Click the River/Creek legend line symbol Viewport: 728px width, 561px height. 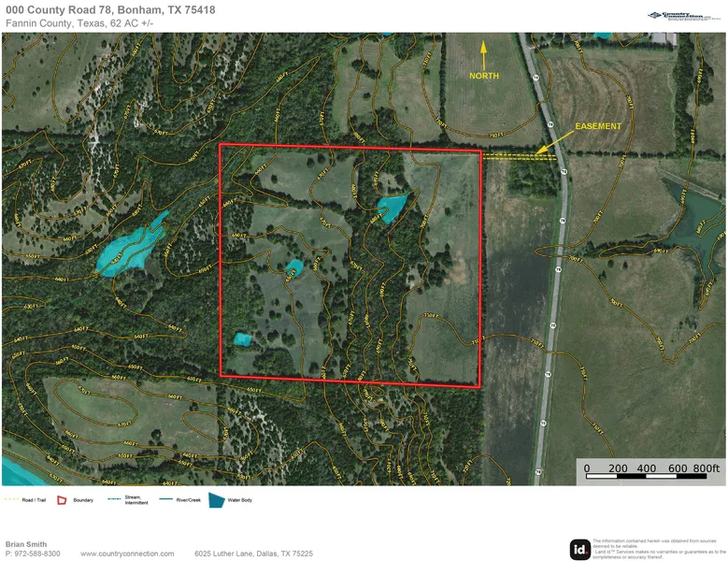[x=164, y=500]
